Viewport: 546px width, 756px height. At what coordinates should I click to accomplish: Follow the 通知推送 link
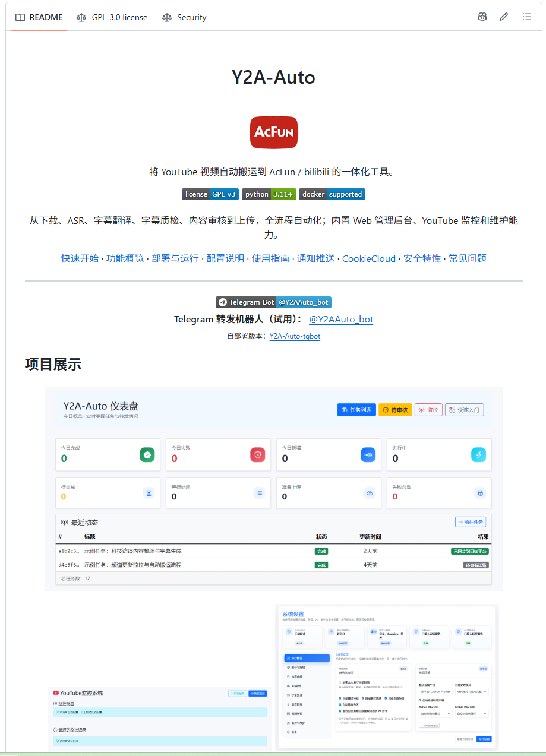[x=316, y=258]
